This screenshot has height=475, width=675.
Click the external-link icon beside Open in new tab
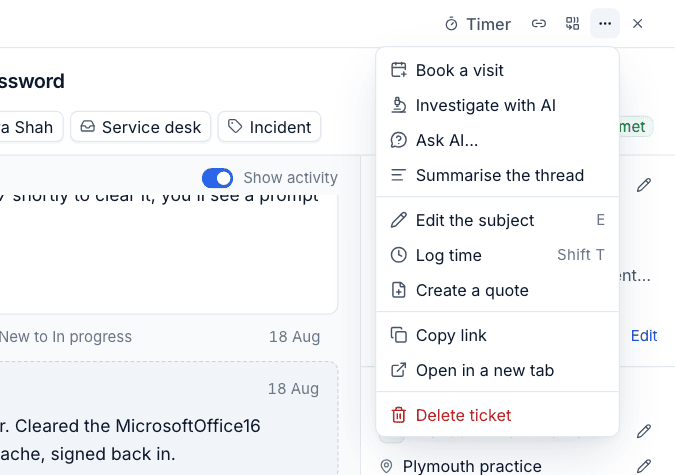[x=399, y=370]
